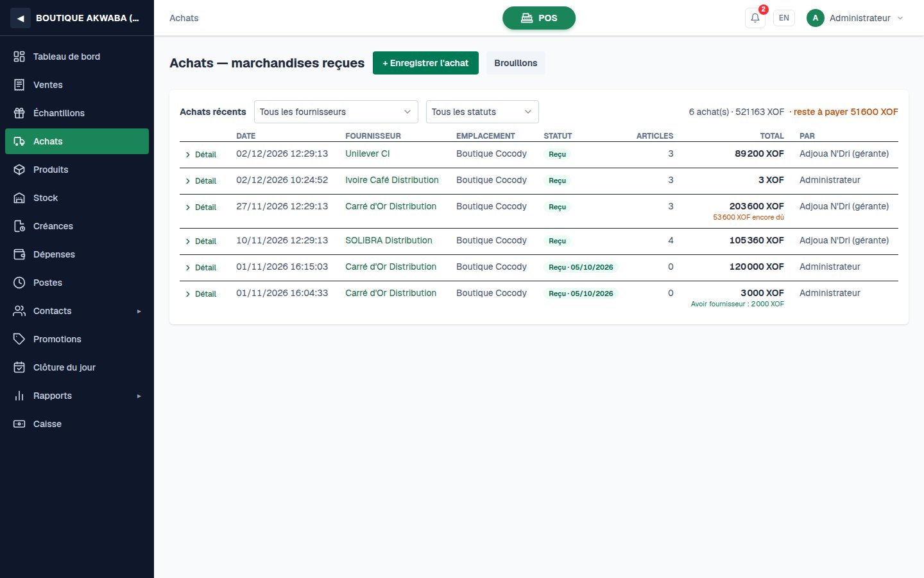Open the Achats sidebar menu item
Screen dimensions: 924x578
click(x=77, y=141)
